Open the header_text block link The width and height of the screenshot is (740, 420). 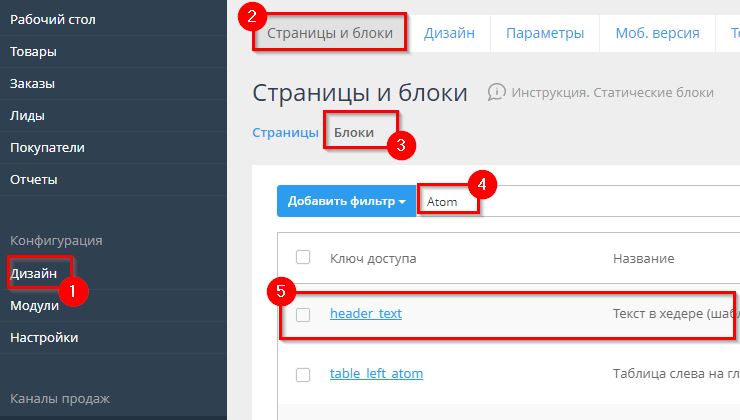tap(365, 314)
